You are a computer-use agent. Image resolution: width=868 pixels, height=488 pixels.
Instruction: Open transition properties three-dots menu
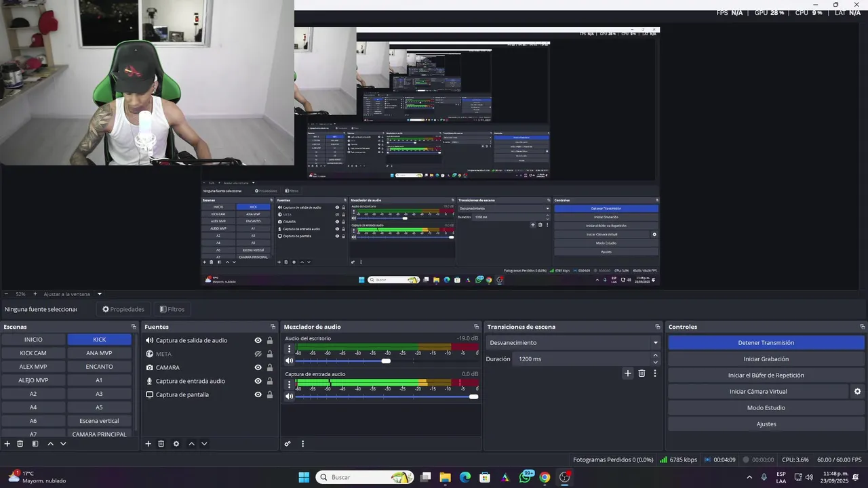point(655,373)
